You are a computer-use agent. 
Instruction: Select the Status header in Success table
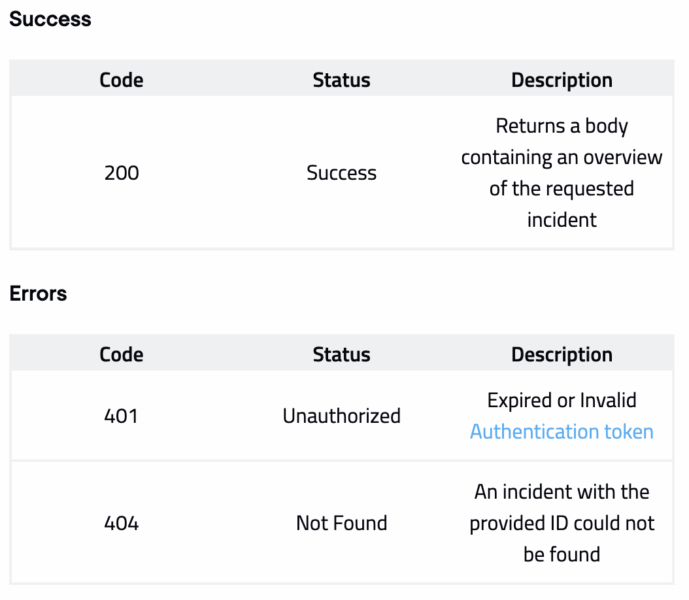click(x=341, y=80)
